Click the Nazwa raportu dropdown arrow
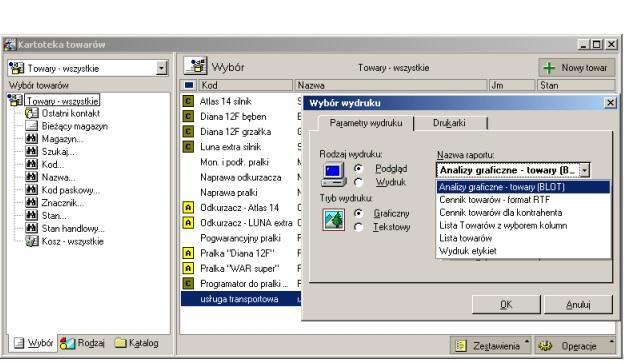Screen dimensions: 626x364 (x=584, y=170)
